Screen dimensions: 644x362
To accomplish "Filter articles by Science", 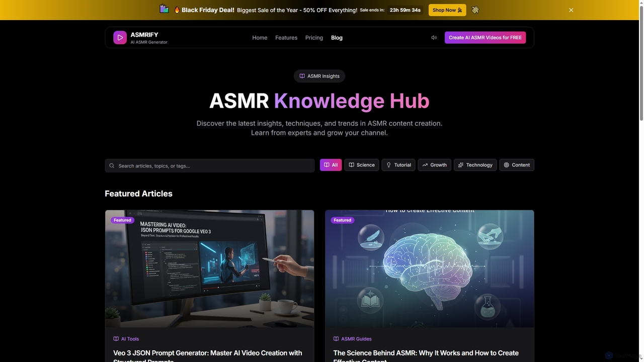I will 362,165.
